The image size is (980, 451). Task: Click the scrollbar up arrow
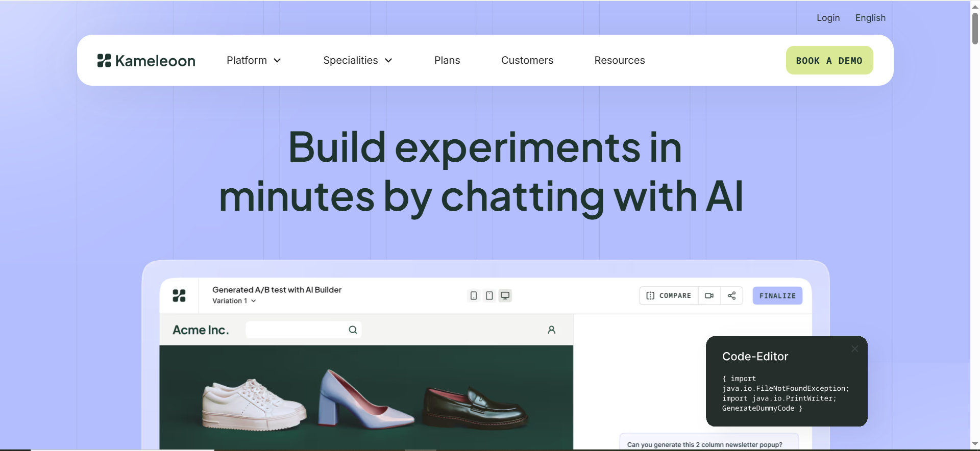pos(975,7)
